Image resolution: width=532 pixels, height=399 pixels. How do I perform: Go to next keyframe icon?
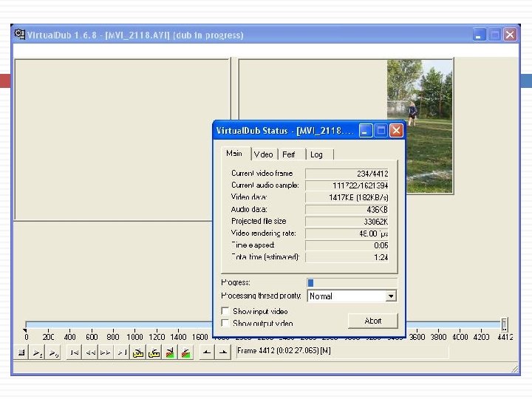pos(154,353)
